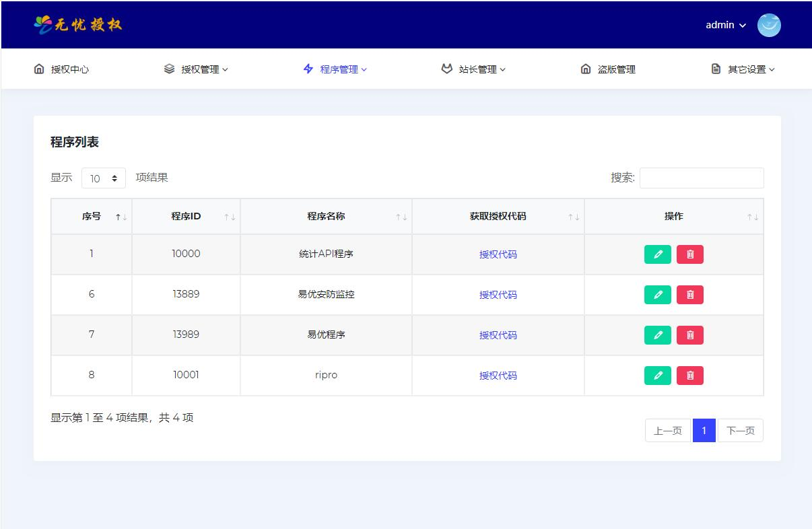The height and width of the screenshot is (529, 812).
Task: Click the layers icon beside 授权管理
Action: point(168,68)
